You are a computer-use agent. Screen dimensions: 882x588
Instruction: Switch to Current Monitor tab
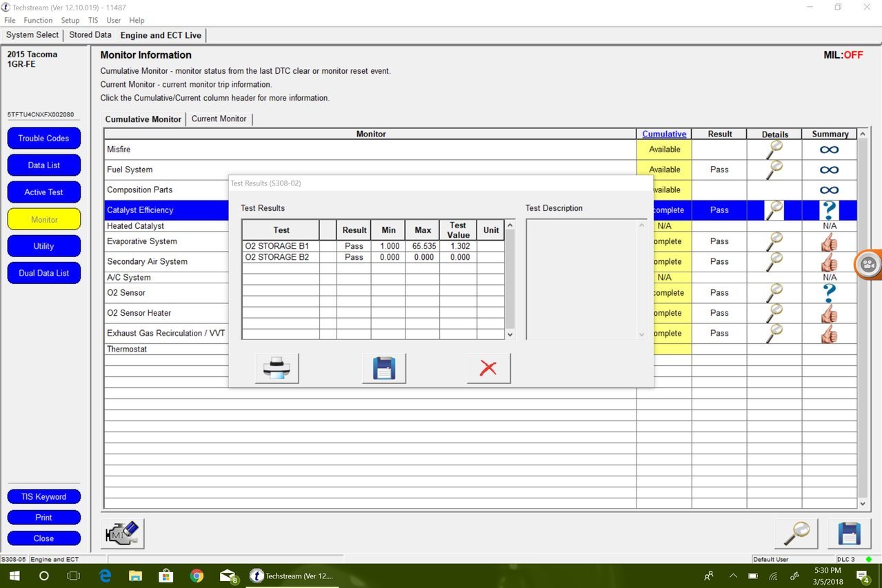click(219, 119)
